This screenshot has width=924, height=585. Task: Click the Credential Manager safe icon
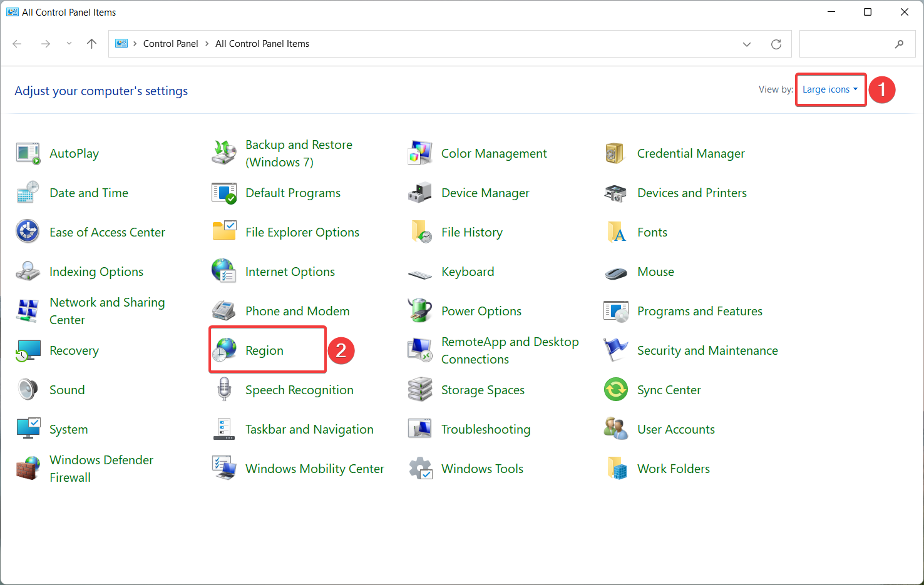[616, 153]
